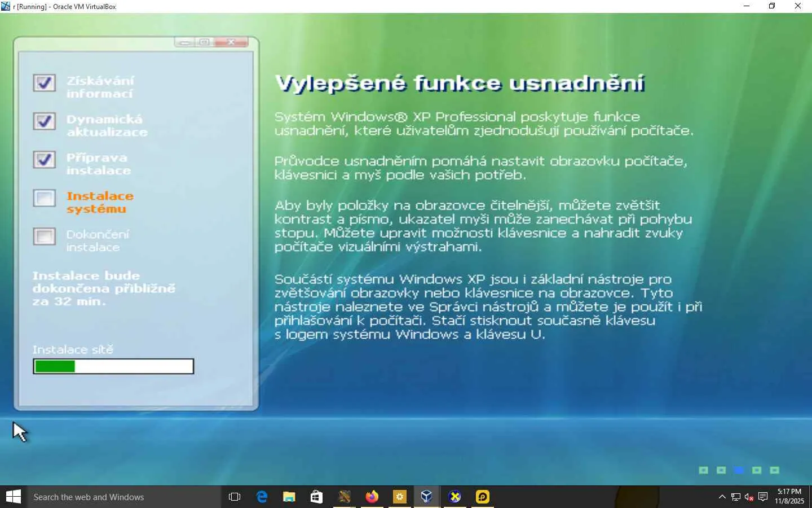812x508 pixels.
Task: Click the Instalace systému checkbox
Action: [x=44, y=198]
